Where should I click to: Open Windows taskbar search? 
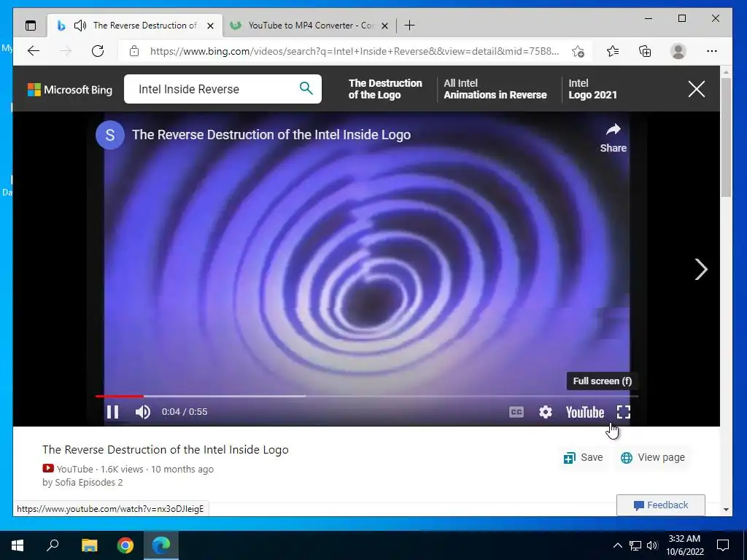53,545
